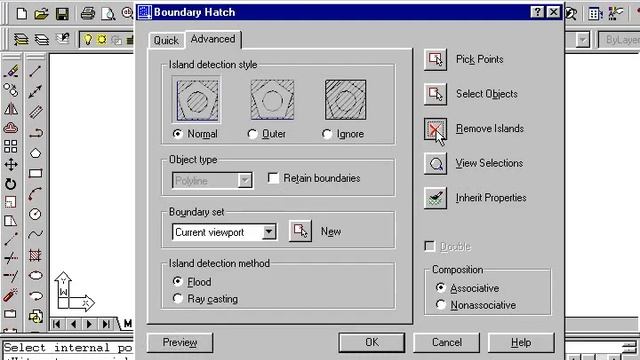
Task: Click the Preview button
Action: pos(180,342)
